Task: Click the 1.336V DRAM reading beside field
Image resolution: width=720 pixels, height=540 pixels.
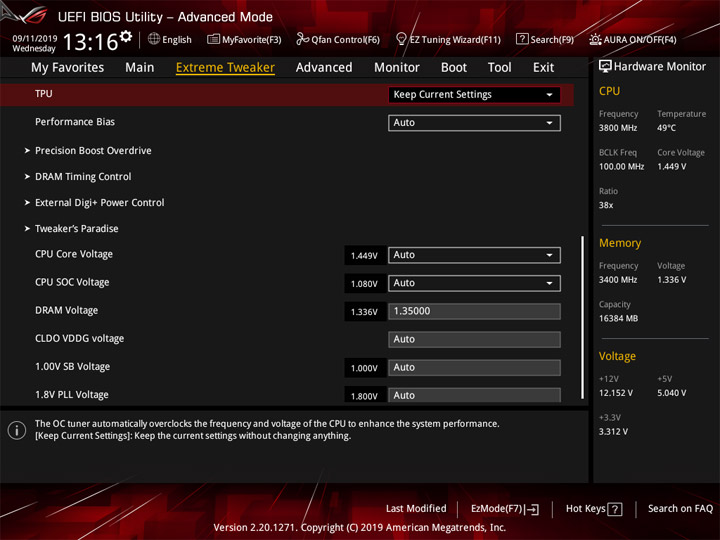Action: [x=364, y=312]
